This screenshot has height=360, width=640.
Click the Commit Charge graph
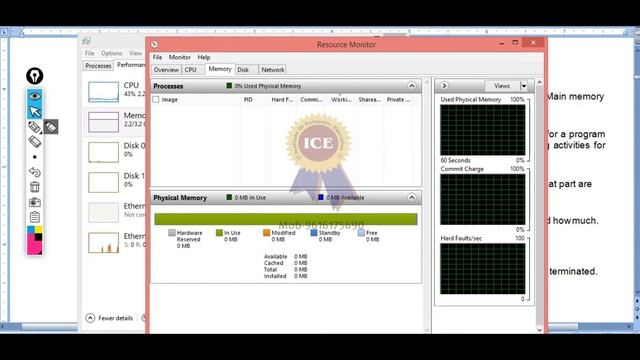[483, 199]
